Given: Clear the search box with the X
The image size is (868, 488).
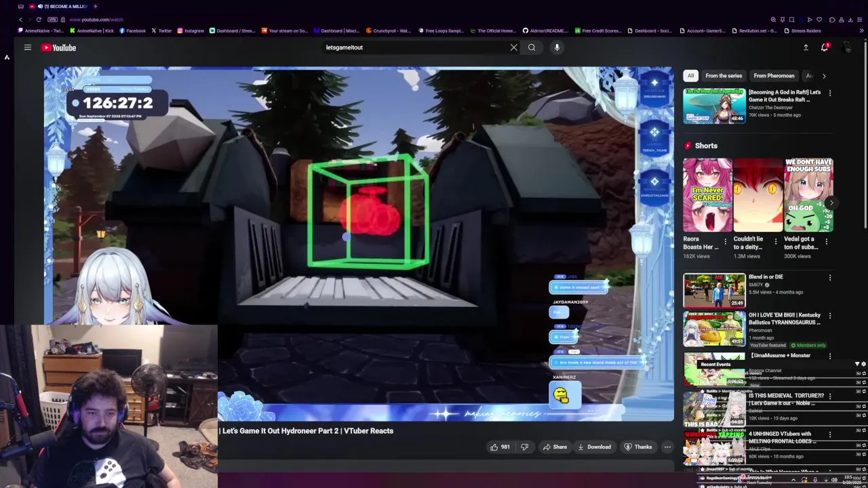Looking at the screenshot, I should pyautogui.click(x=514, y=47).
